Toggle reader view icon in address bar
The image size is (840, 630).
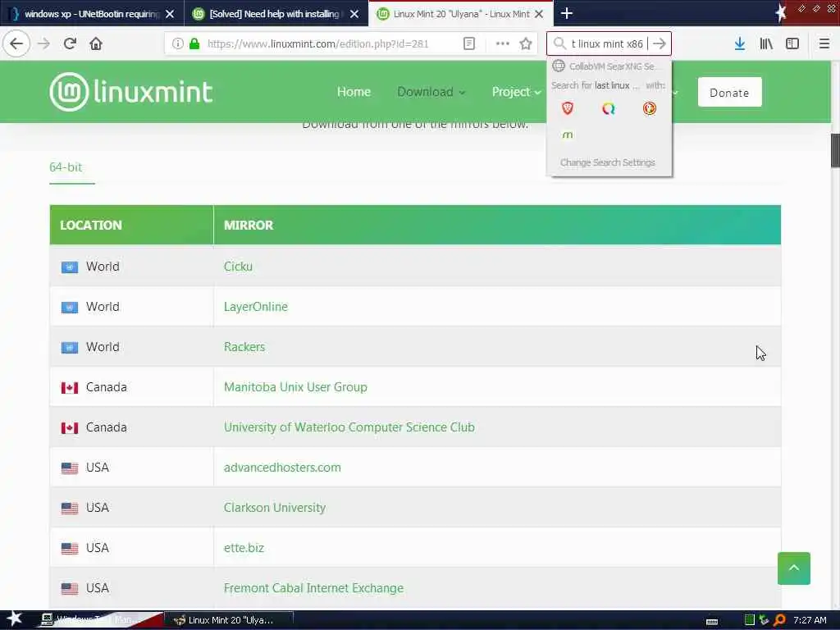pos(468,43)
